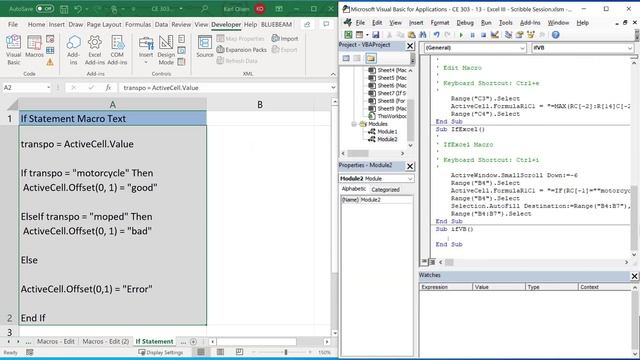Toggle the AutoSave switch
This screenshot has width=640, height=360.
tap(44, 9)
